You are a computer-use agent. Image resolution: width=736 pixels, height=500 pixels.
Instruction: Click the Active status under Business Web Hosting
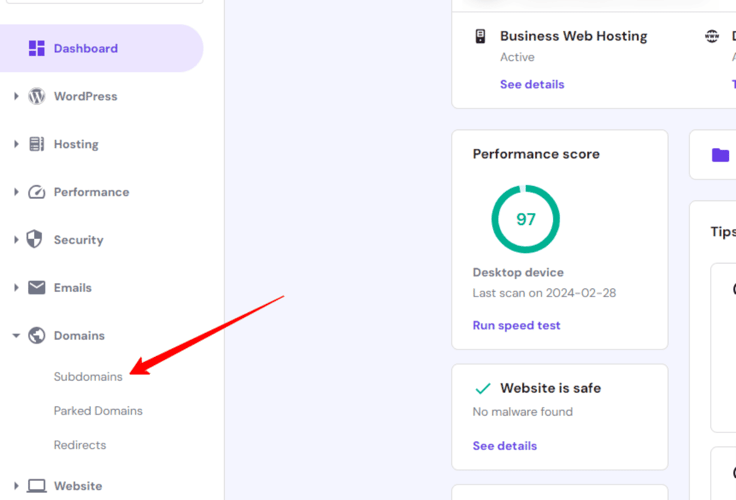[x=517, y=57]
